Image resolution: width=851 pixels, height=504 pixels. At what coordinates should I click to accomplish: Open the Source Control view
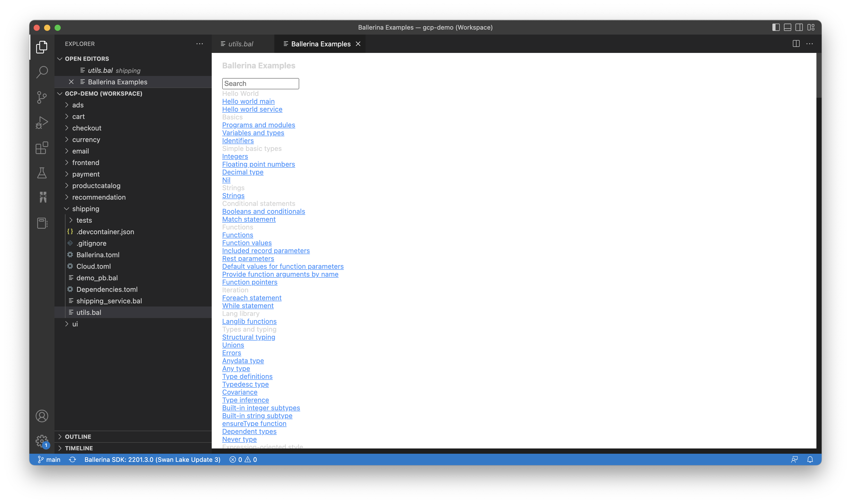pos(41,97)
